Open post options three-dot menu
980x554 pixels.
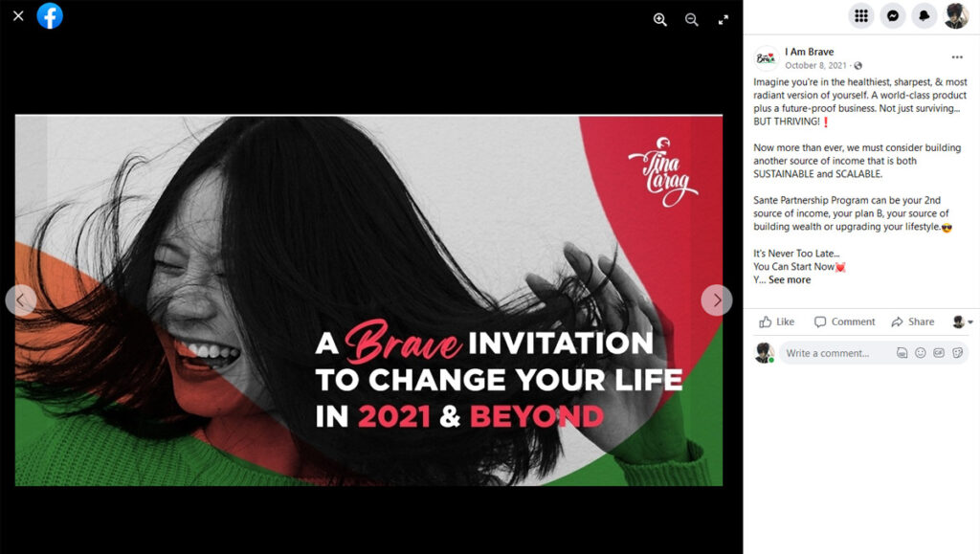point(957,57)
